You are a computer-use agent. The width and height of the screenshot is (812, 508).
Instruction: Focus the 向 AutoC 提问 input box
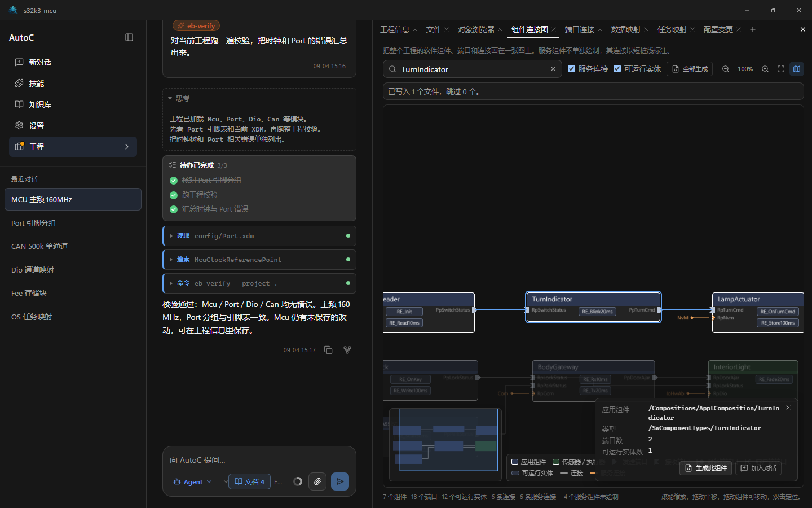tap(259, 460)
